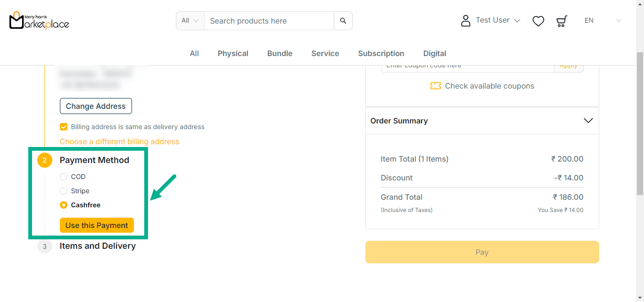Select Cashfree payment option
Viewport: 644px width, 302px height.
click(x=64, y=205)
